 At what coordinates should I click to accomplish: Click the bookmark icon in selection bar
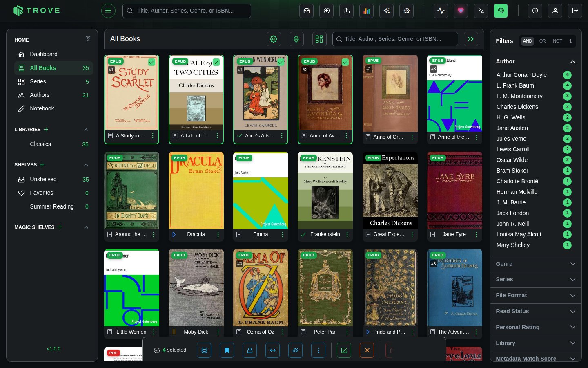point(227,350)
